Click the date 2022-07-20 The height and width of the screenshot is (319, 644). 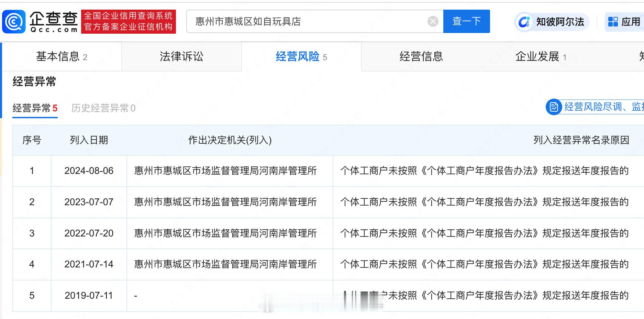pyautogui.click(x=89, y=233)
